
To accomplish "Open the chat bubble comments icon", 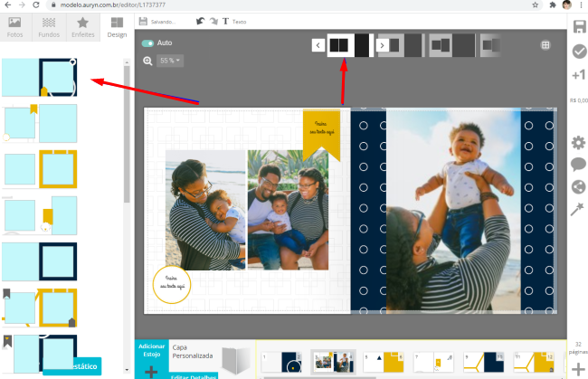I will 578,165.
